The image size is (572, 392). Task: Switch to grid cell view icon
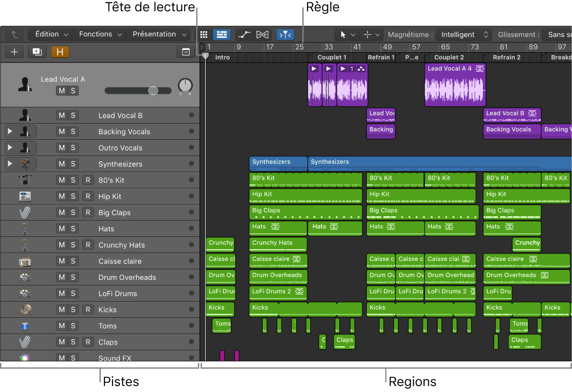tap(204, 34)
